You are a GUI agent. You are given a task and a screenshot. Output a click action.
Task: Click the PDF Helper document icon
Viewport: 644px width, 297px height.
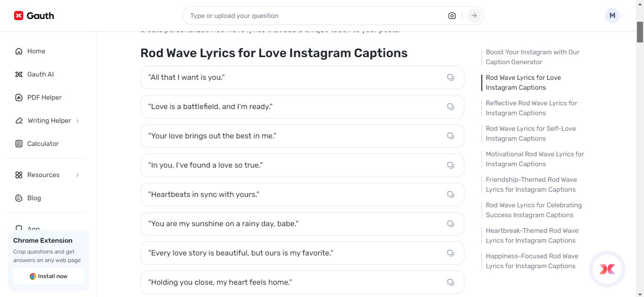coord(19,97)
